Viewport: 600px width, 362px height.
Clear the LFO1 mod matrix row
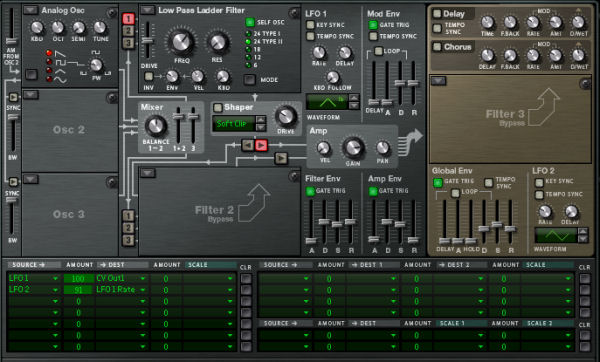point(246,279)
